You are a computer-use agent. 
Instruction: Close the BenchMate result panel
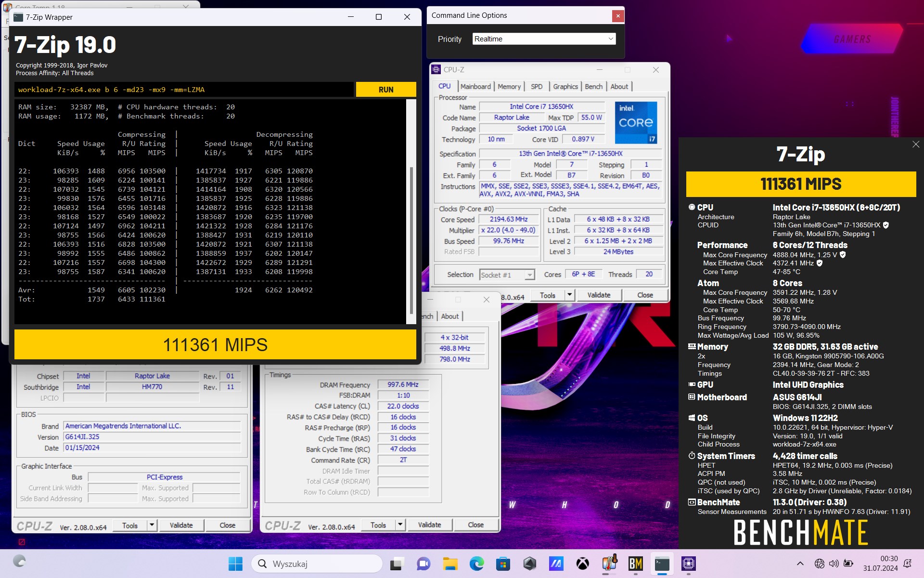coord(915,144)
